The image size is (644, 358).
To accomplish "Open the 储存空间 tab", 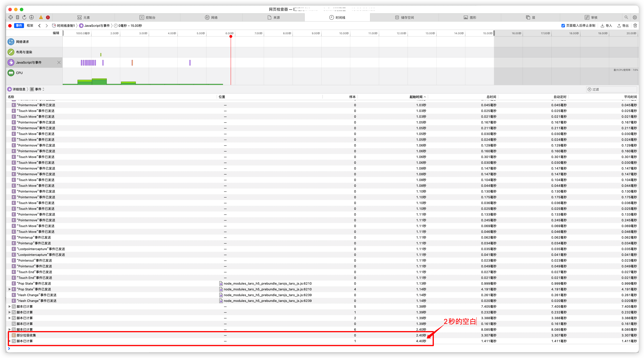I will [x=404, y=18].
